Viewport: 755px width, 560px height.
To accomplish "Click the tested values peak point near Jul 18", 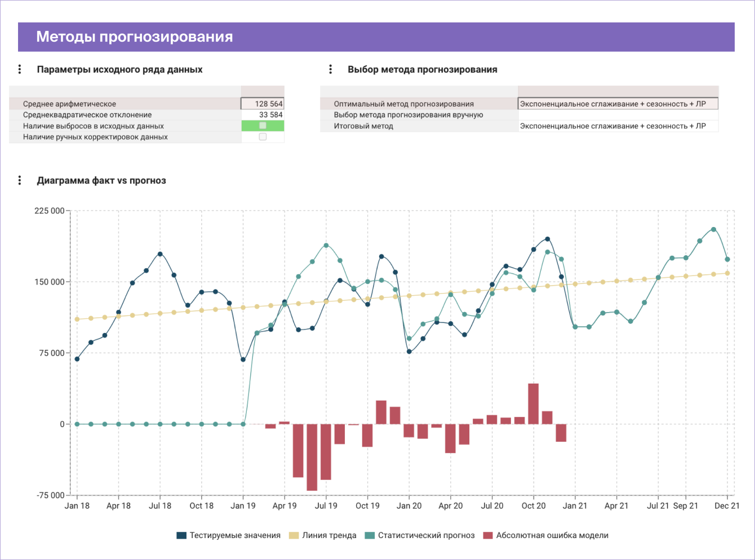I will tap(160, 254).
